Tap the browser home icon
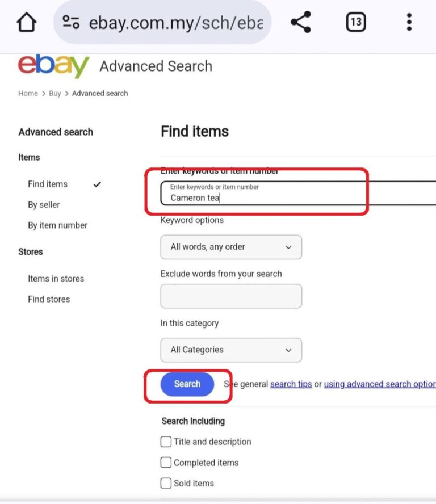The image size is (436, 504). click(26, 23)
